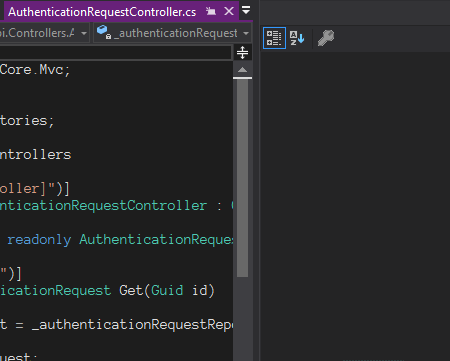Open the document tab overflow dropdown
Image resolution: width=450 pixels, height=361 pixels.
[246, 10]
